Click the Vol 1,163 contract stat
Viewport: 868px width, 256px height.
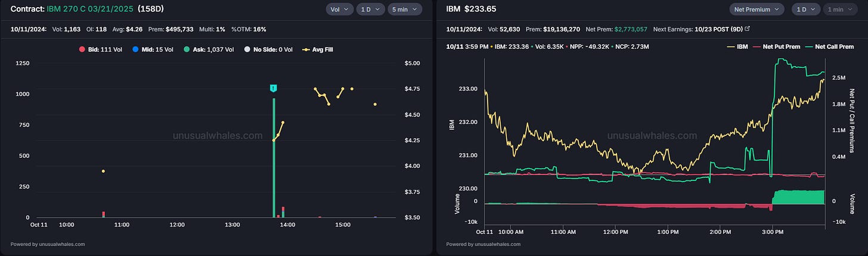(x=66, y=29)
